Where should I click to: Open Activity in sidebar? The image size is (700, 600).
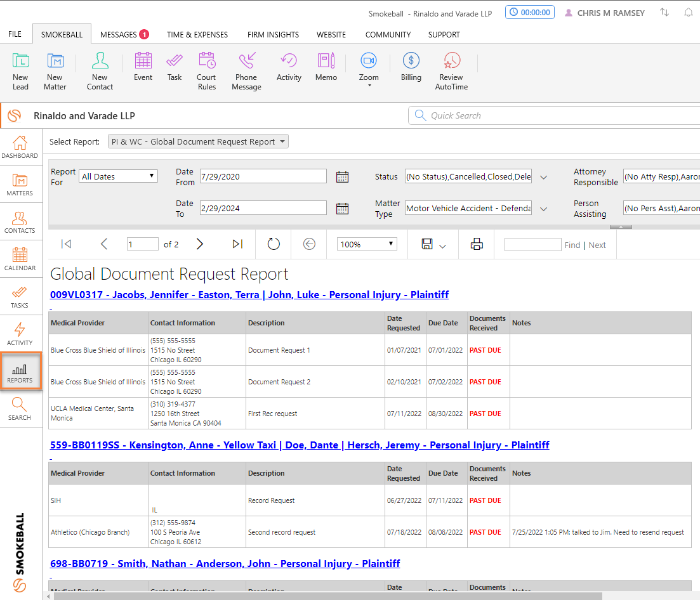[20, 335]
